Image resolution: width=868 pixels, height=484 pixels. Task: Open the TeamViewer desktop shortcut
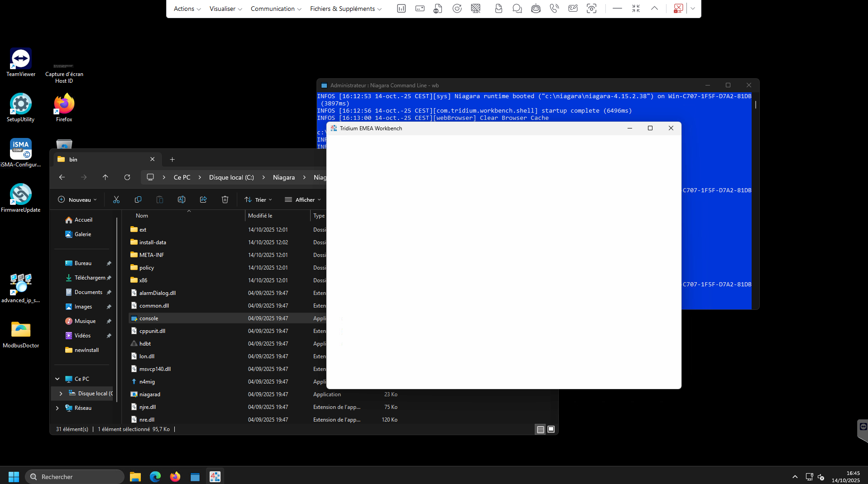point(21,62)
